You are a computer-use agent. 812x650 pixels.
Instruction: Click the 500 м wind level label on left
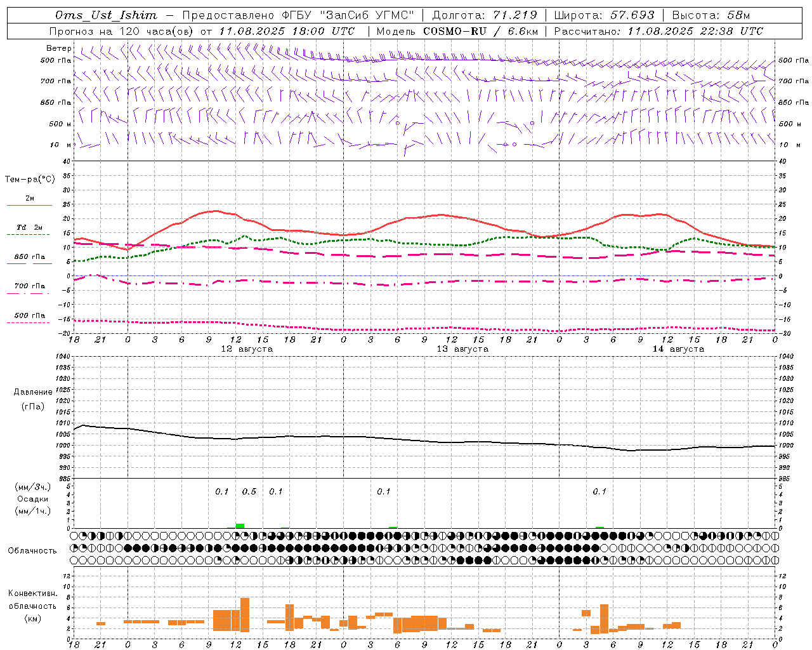(61, 124)
